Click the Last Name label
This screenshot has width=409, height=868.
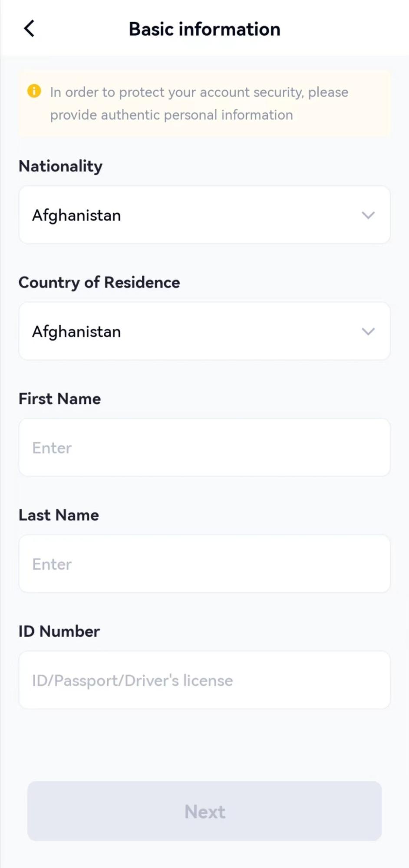[x=59, y=515]
